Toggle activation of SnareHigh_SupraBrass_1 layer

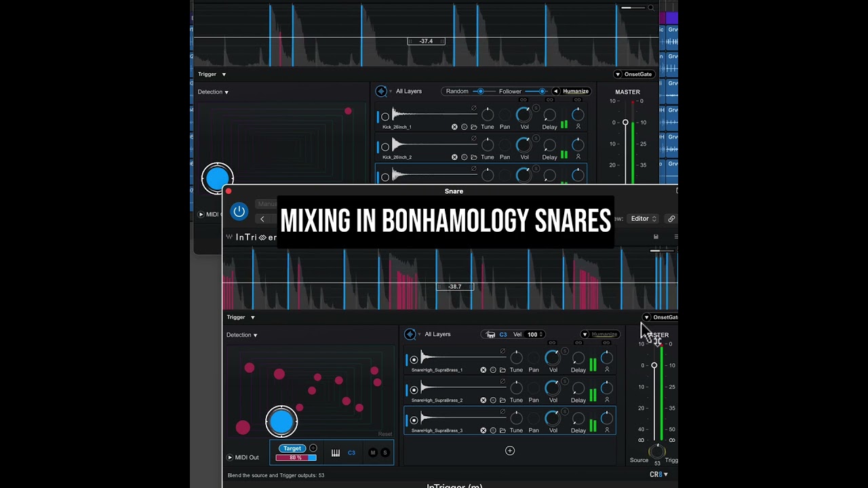coord(414,360)
